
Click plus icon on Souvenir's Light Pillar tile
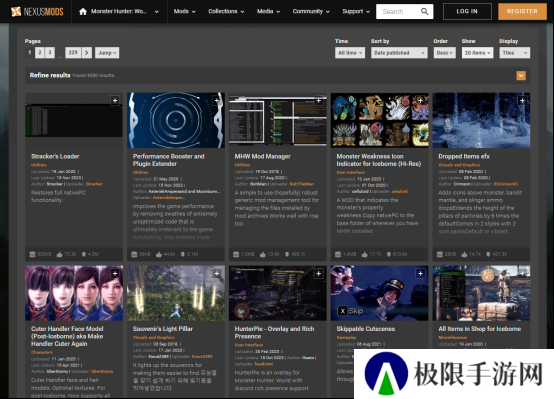217,274
